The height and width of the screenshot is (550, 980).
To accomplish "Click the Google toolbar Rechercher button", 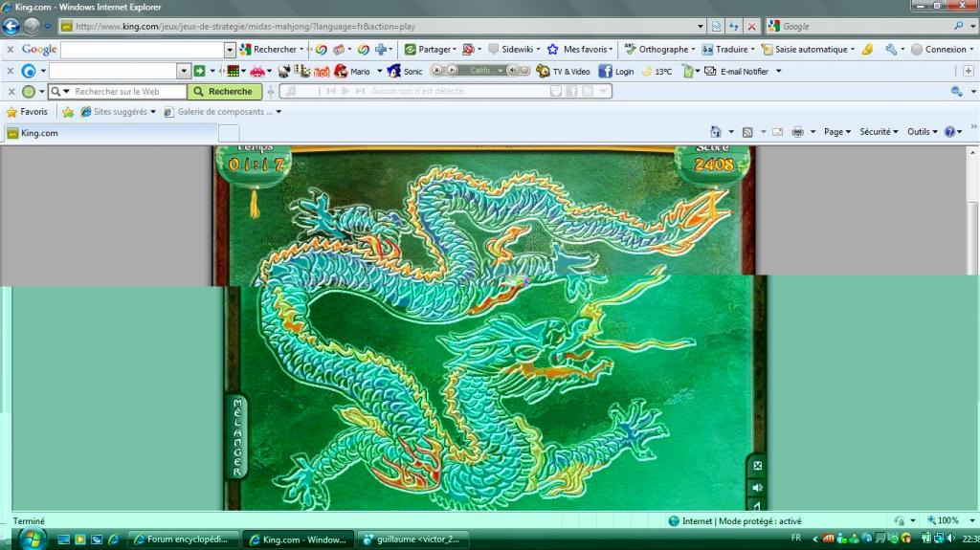I will pyautogui.click(x=273, y=50).
